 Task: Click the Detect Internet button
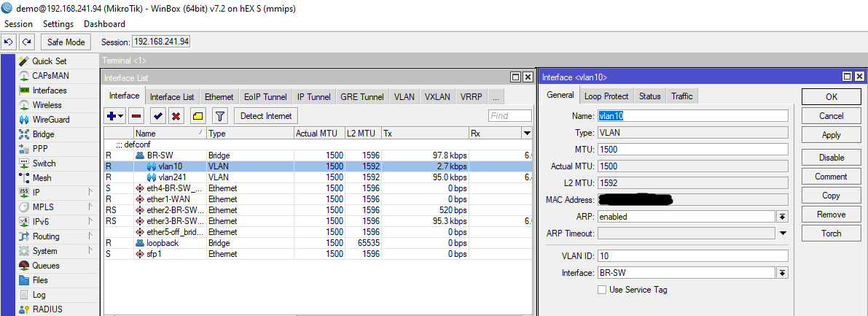(x=266, y=116)
